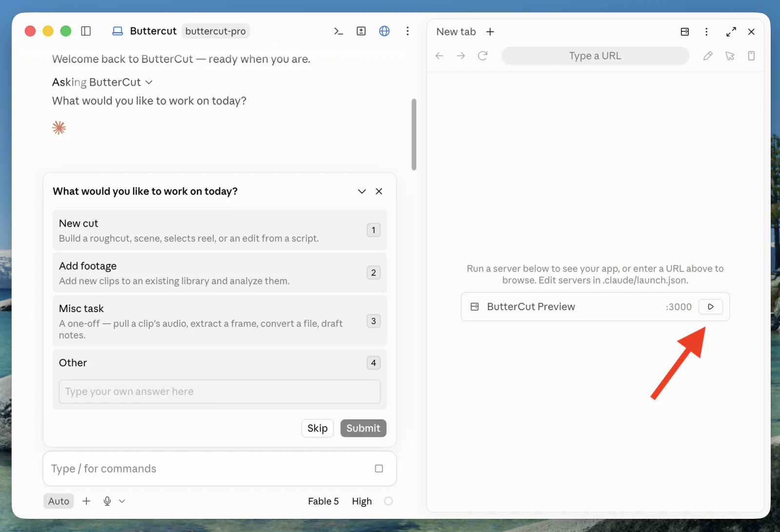Image resolution: width=780 pixels, height=532 pixels.
Task: Click the green fullscreen window button
Action: point(66,31)
